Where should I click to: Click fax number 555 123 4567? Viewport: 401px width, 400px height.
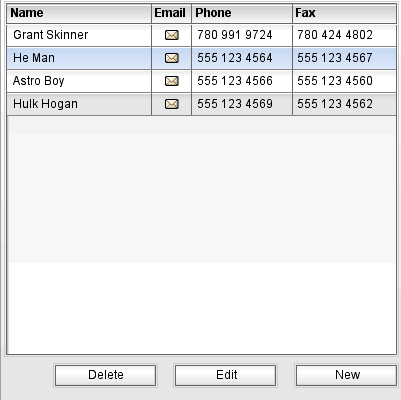click(335, 58)
